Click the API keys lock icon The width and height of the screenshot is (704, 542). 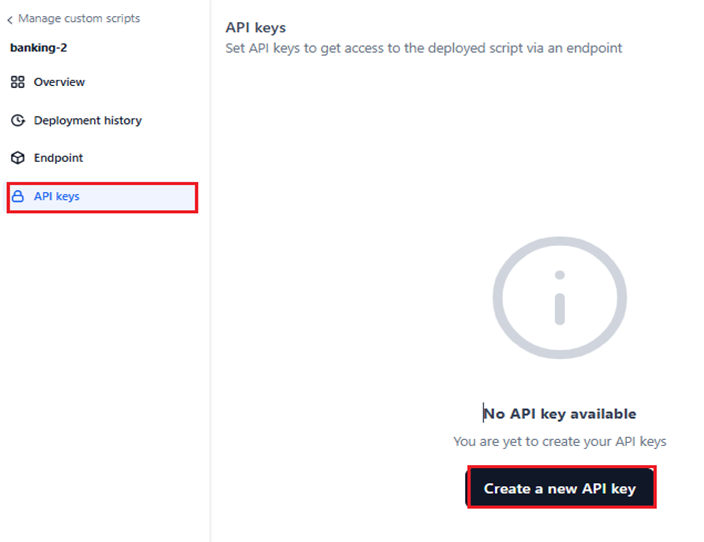click(x=17, y=197)
